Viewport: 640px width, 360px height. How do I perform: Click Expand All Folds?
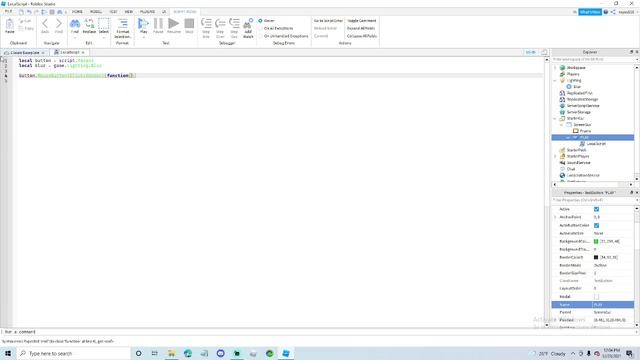coord(361,28)
